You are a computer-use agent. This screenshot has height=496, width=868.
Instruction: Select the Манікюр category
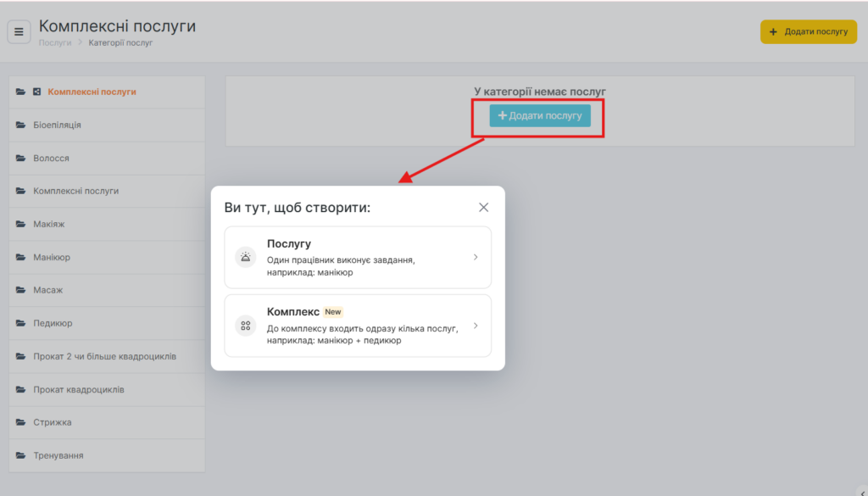tap(52, 258)
